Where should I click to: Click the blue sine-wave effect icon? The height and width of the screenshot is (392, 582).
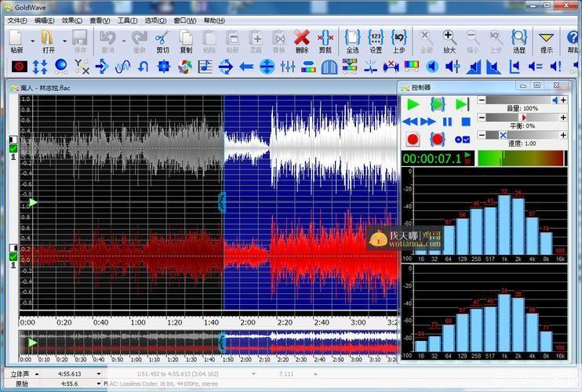122,67
